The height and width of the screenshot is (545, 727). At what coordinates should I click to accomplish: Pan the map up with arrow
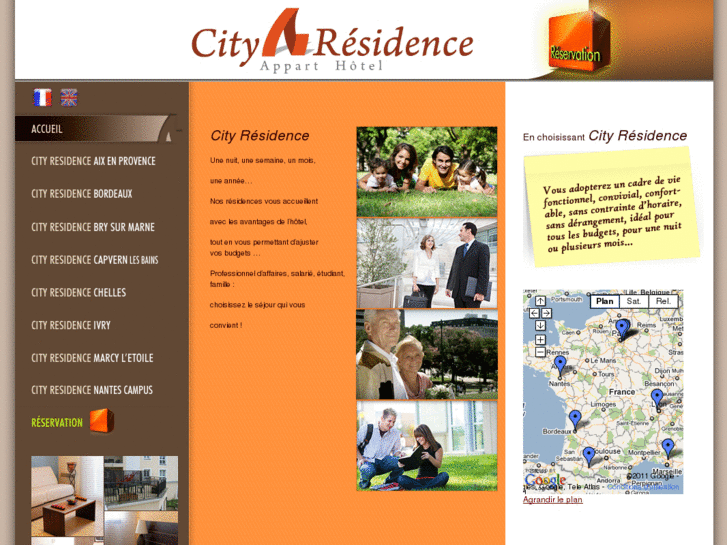(x=540, y=301)
